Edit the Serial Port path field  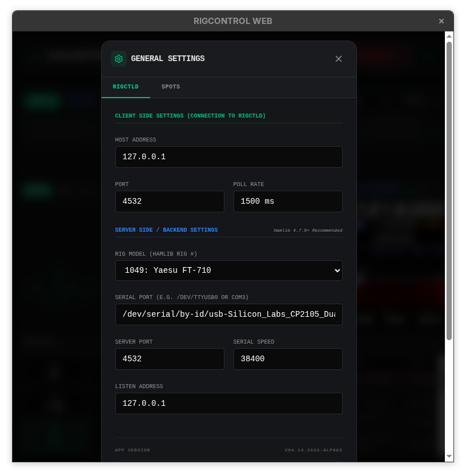pos(229,314)
